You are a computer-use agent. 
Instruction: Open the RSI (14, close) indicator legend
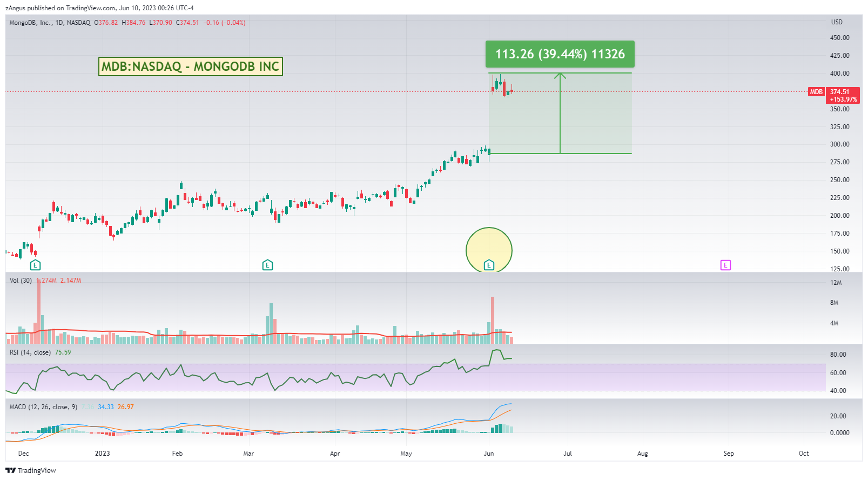pyautogui.click(x=30, y=352)
